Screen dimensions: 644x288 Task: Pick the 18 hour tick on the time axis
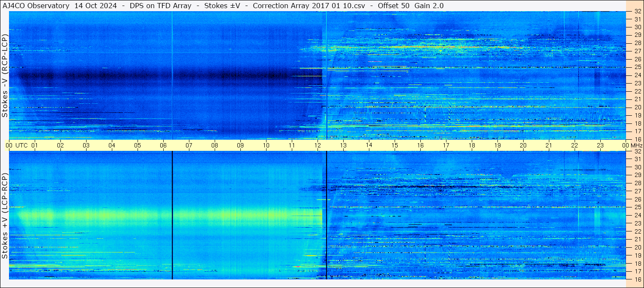(x=472, y=145)
